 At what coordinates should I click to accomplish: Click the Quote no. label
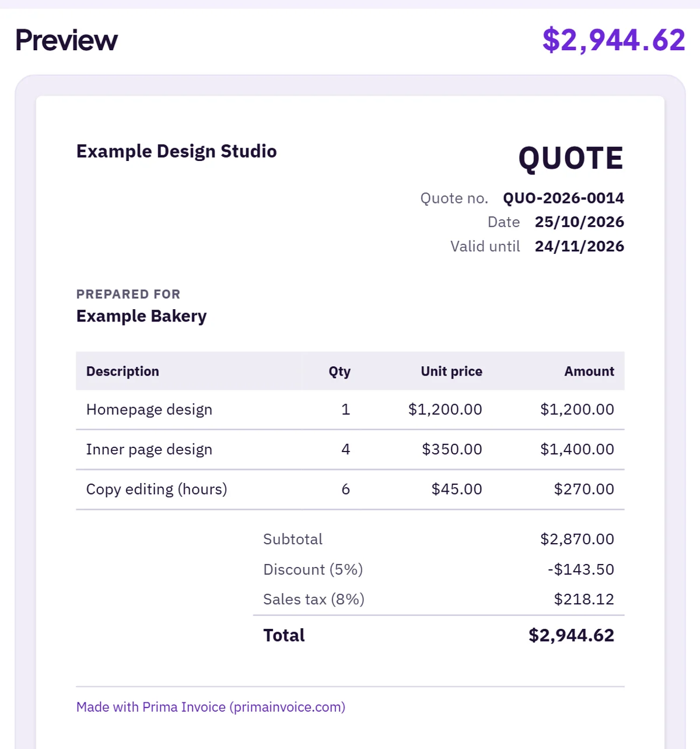454,198
